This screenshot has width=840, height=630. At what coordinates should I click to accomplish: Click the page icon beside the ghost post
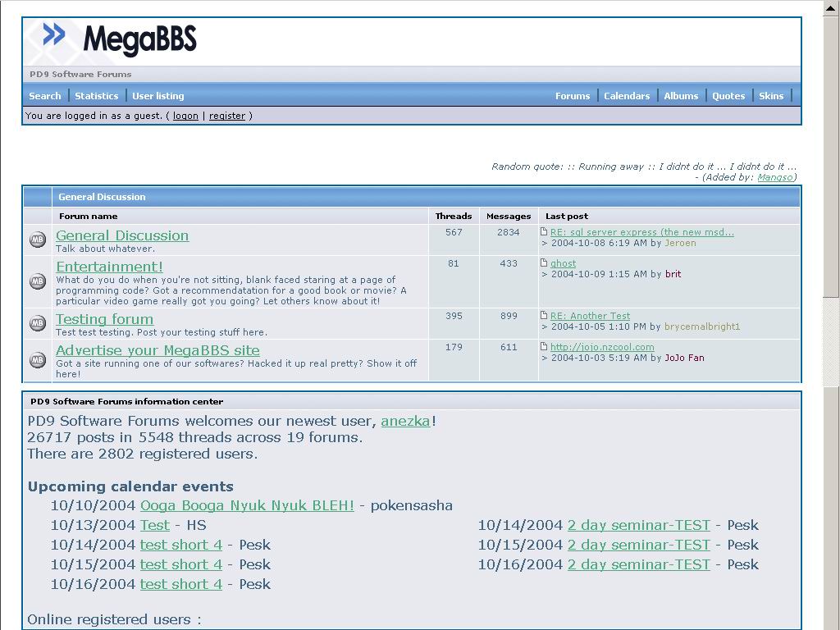(x=544, y=262)
